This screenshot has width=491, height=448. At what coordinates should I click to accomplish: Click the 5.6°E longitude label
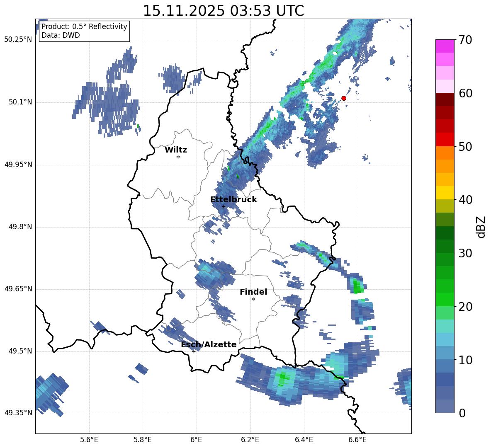point(89,440)
